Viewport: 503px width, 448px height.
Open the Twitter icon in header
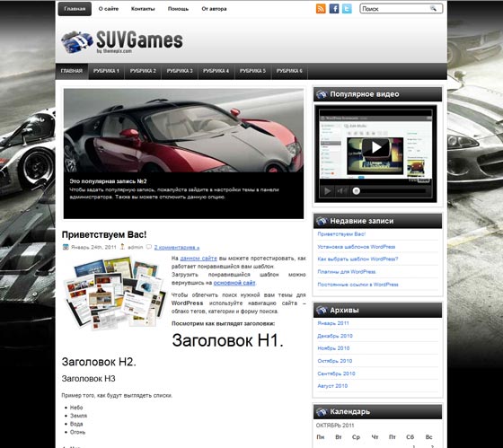pos(347,9)
